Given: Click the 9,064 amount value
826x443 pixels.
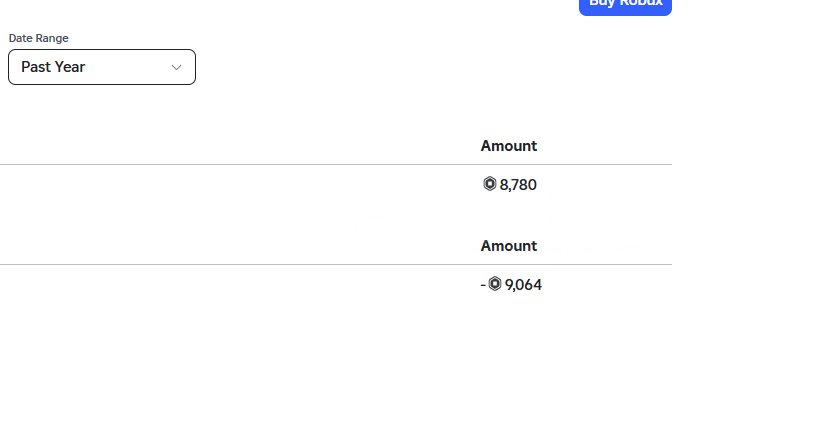Looking at the screenshot, I should (x=523, y=285).
